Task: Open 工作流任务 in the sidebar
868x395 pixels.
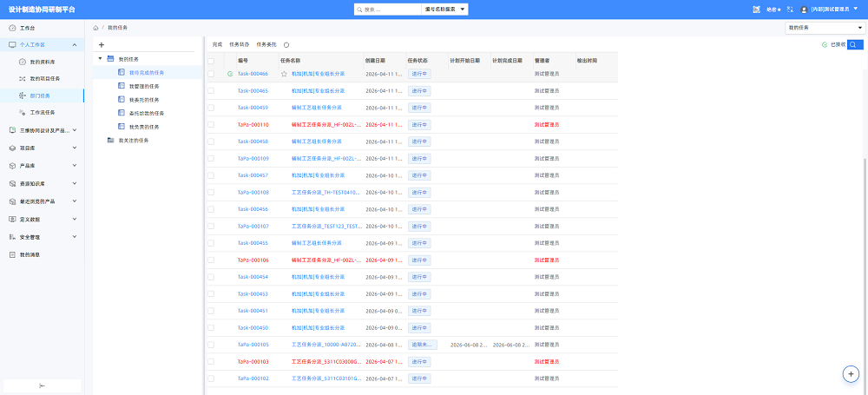Action: [42, 113]
